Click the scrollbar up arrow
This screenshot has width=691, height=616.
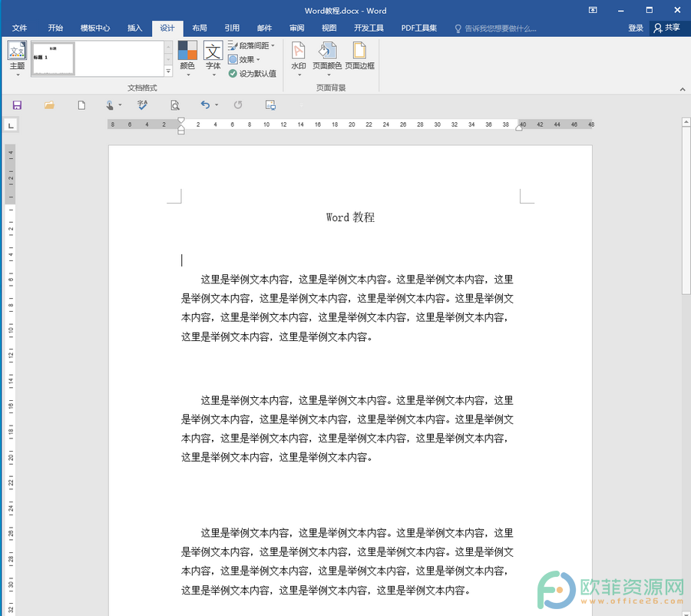pyautogui.click(x=686, y=121)
